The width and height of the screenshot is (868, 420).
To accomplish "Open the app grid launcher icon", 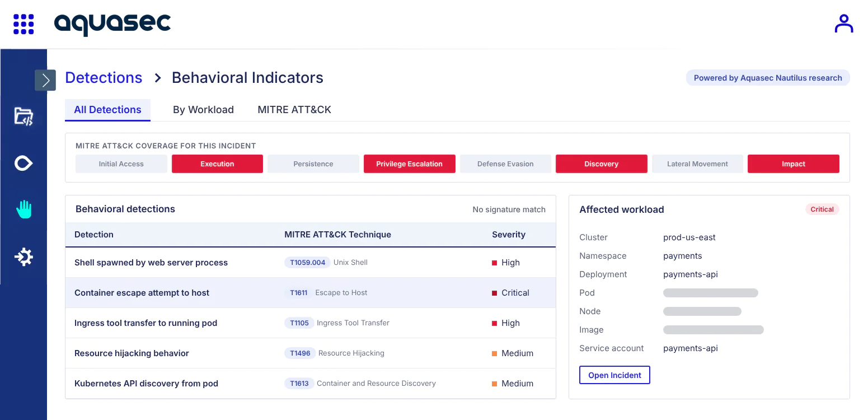I will 24,24.
